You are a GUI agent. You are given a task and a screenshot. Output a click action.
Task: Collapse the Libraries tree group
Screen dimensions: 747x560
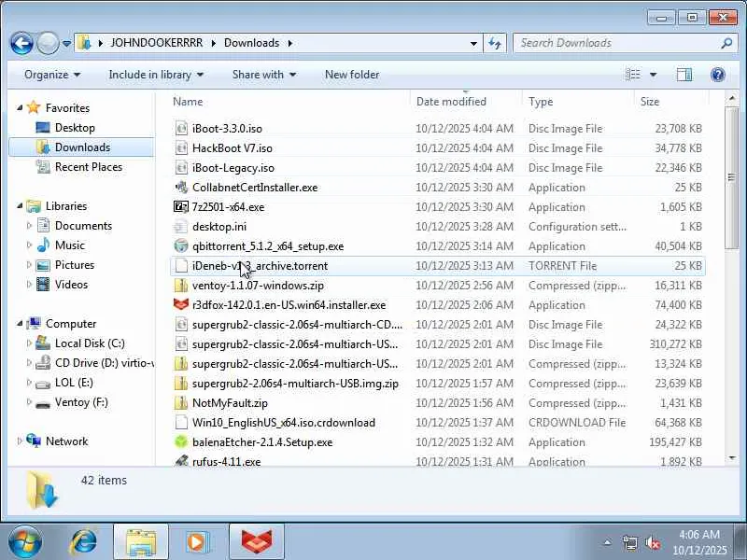click(20, 206)
